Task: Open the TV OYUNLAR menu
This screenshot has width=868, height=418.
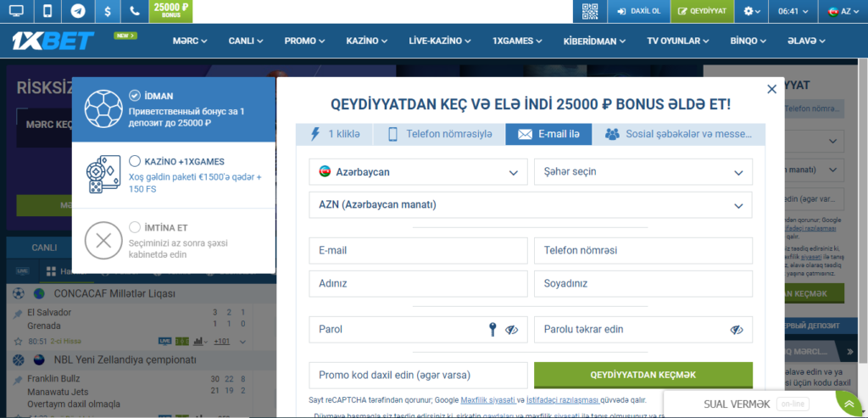Action: (678, 41)
